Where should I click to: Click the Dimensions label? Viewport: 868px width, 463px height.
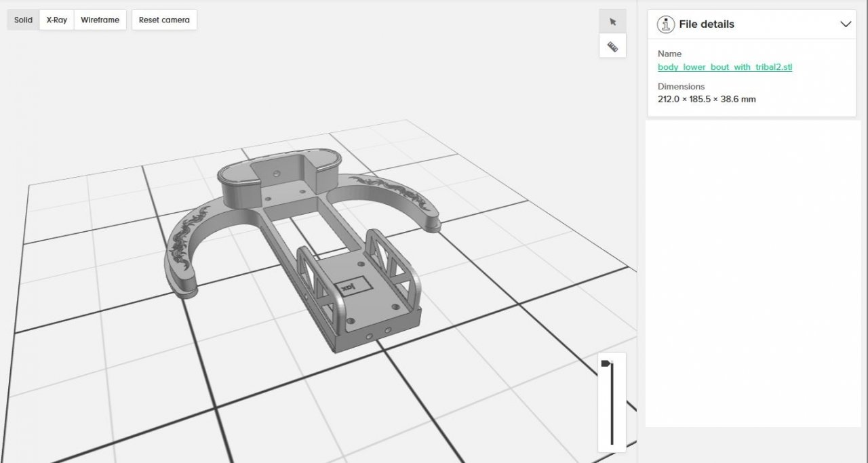point(681,87)
